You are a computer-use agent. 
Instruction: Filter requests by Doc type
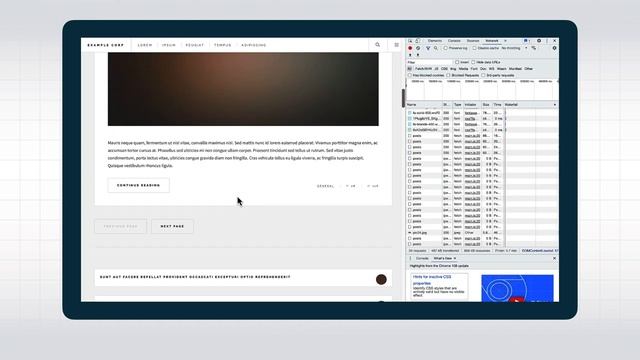(x=483, y=69)
